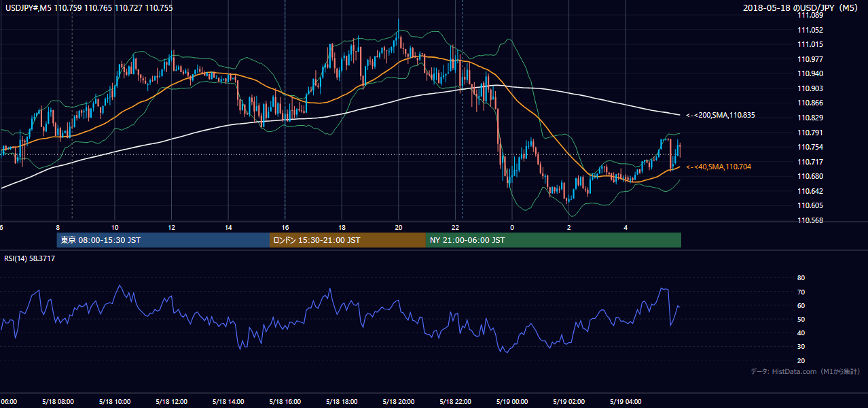Click hour label 10 under price chart
The image size is (868, 408).
click(115, 228)
